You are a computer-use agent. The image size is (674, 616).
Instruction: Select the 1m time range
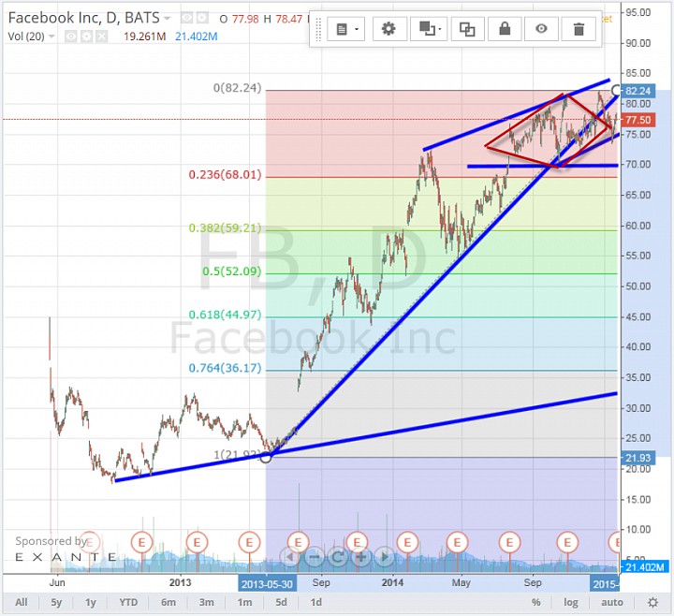pos(244,602)
